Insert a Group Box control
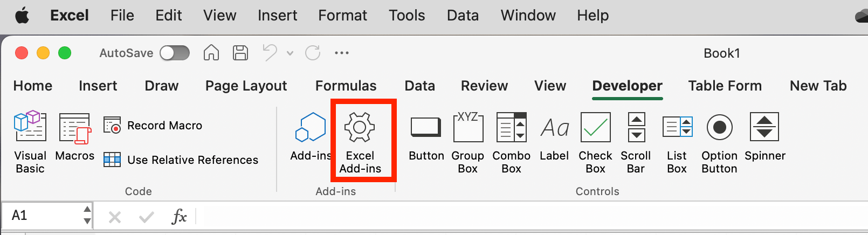The width and height of the screenshot is (868, 235). click(x=467, y=143)
